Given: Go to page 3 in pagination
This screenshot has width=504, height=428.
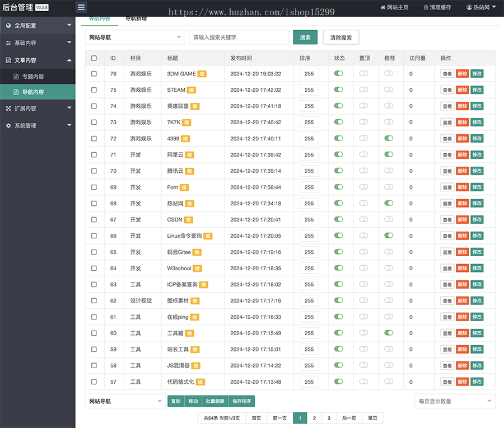Looking at the screenshot, I should [329, 418].
